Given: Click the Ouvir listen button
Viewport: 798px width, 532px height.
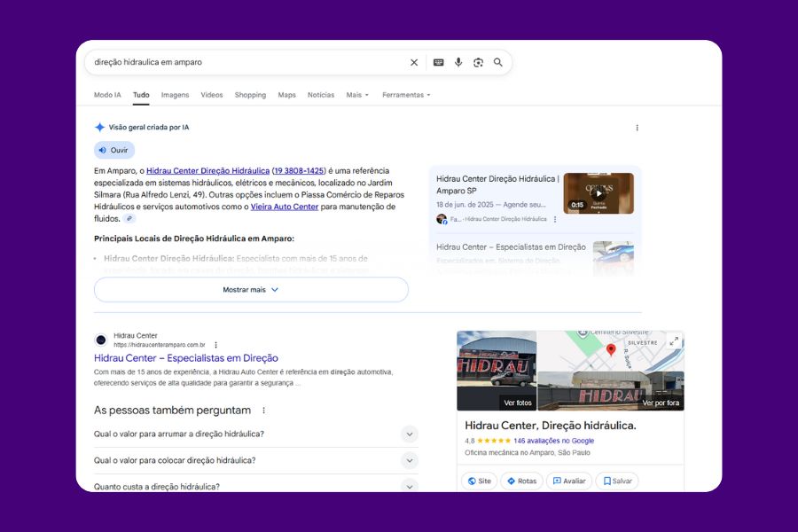Looking at the screenshot, I should tap(114, 150).
